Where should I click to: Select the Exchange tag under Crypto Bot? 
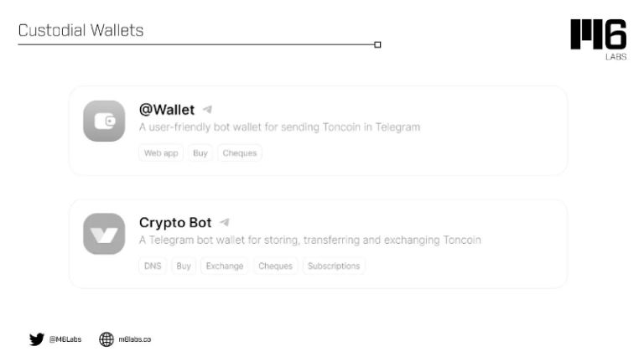[x=225, y=266]
